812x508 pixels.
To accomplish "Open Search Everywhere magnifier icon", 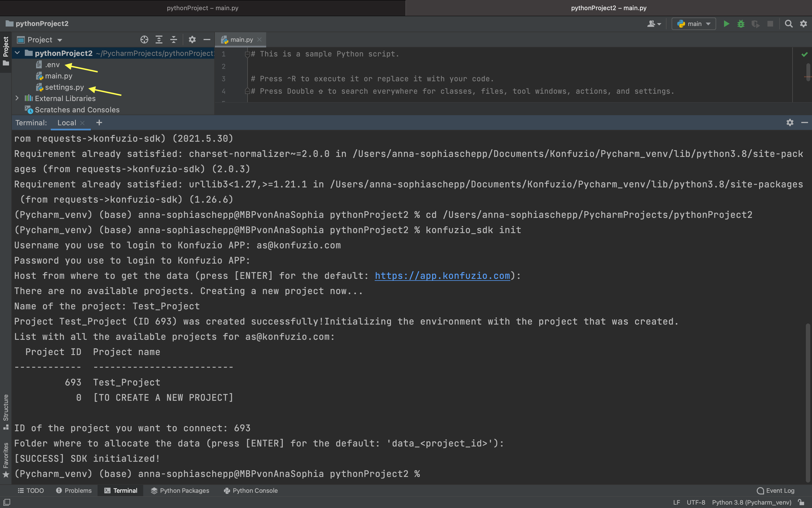I will [789, 24].
